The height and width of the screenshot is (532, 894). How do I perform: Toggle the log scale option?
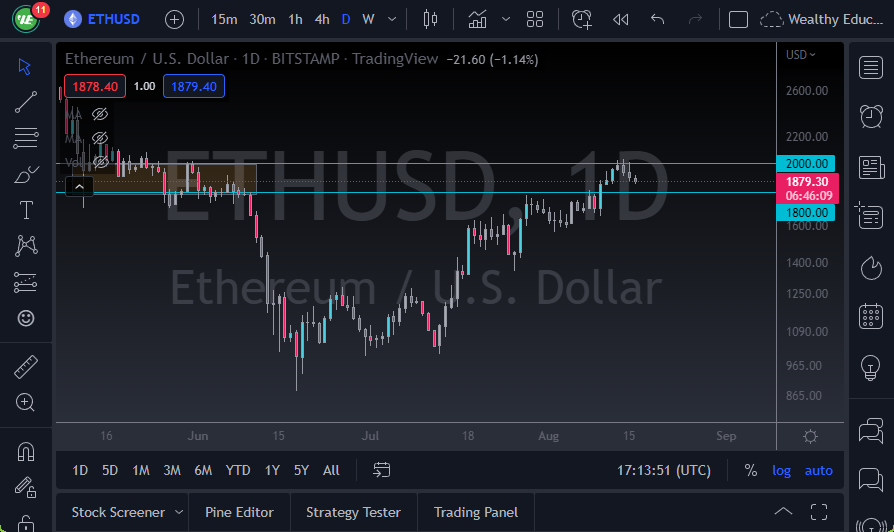[781, 470]
